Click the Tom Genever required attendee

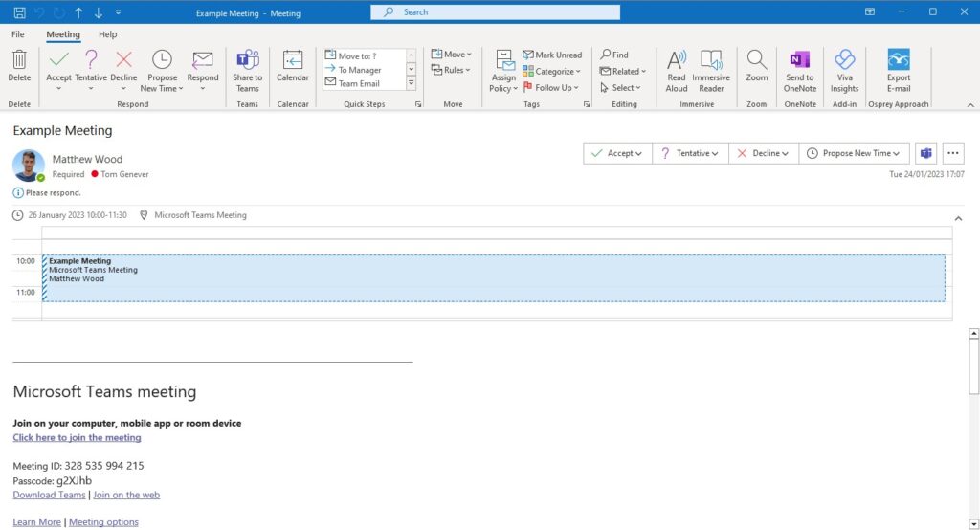click(120, 174)
